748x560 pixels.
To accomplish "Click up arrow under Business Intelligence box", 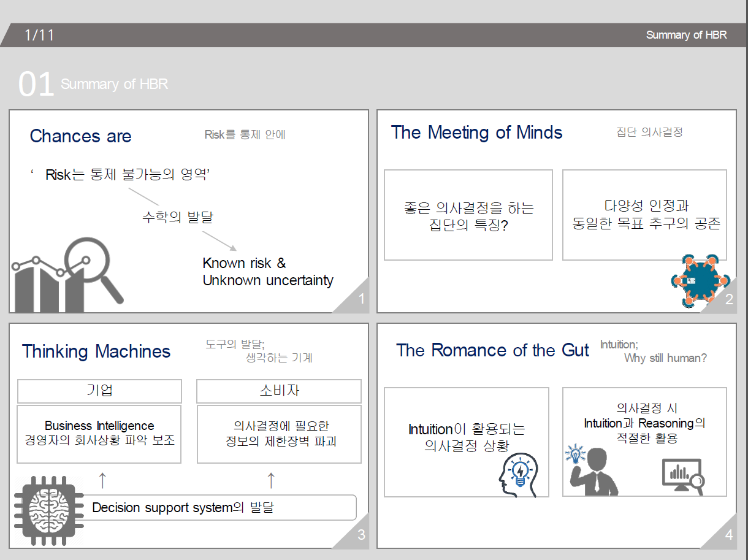I will point(102,480).
